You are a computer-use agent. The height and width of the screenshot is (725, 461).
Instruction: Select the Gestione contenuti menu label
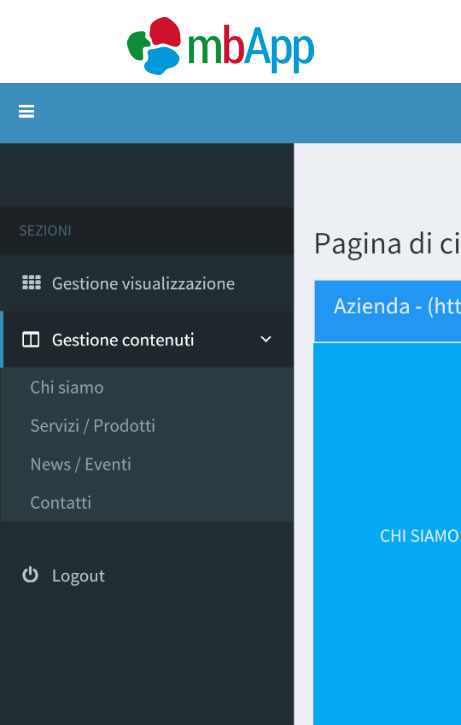point(123,340)
